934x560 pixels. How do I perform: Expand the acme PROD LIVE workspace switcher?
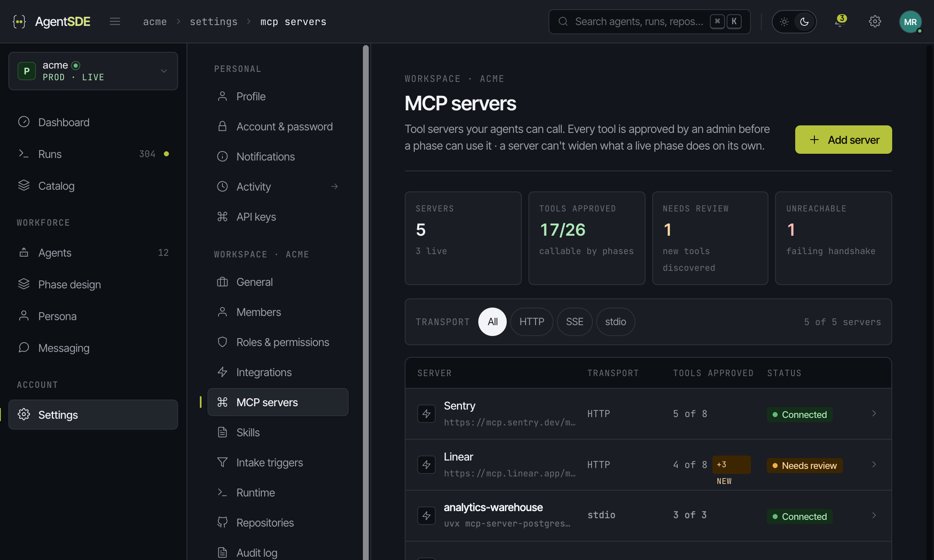coord(93,71)
